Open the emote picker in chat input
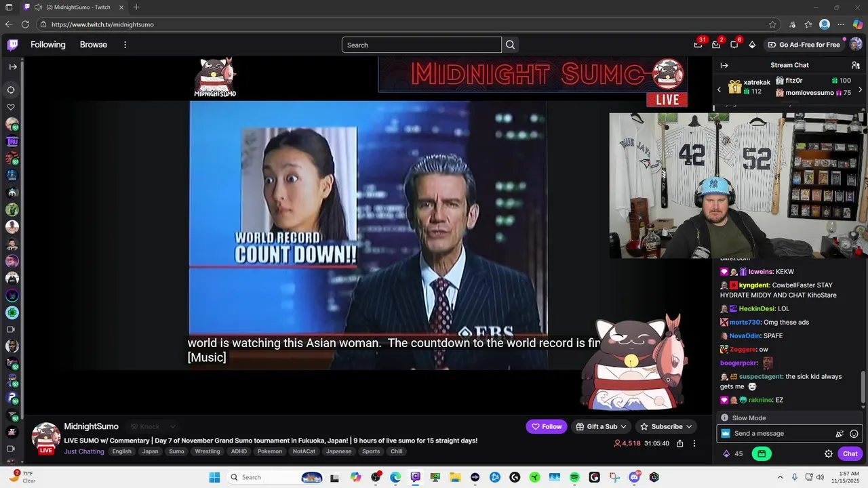Screen dimensions: 868x488 pos(854,434)
